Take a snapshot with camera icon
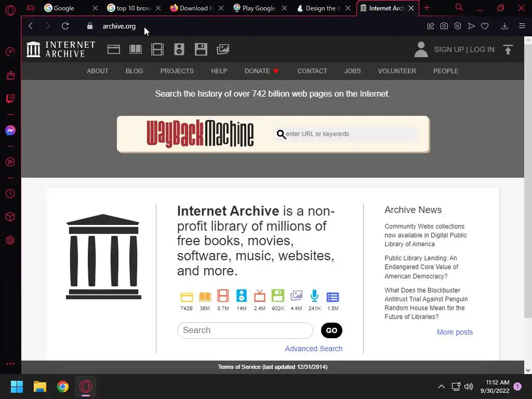Viewport: 532px width, 399px height. pyautogui.click(x=444, y=26)
